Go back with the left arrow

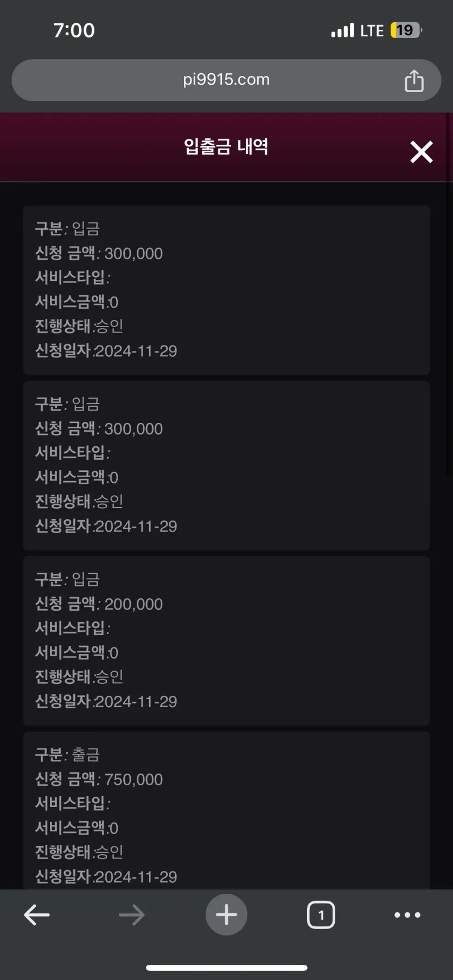coord(37,915)
